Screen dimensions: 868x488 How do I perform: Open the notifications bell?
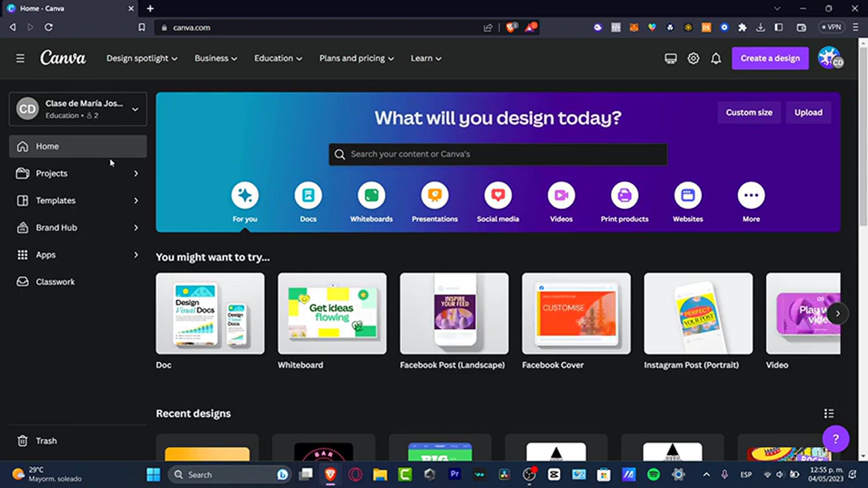pyautogui.click(x=716, y=58)
